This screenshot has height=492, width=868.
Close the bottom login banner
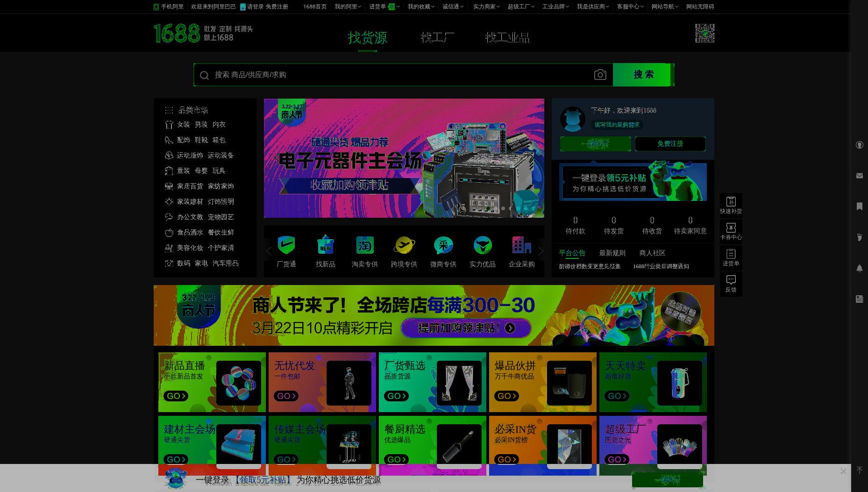pos(843,471)
